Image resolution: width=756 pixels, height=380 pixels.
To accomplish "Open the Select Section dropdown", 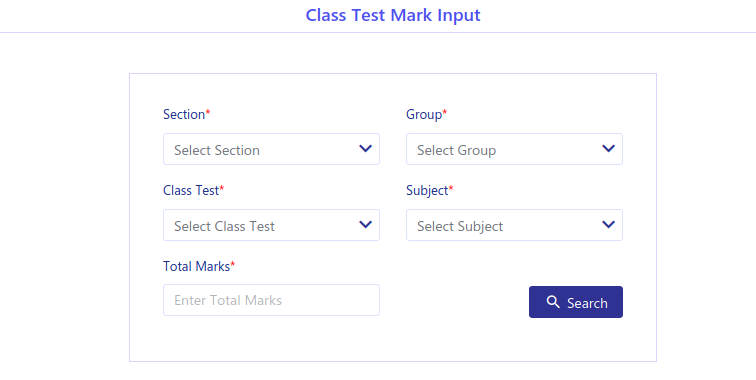I will click(271, 149).
